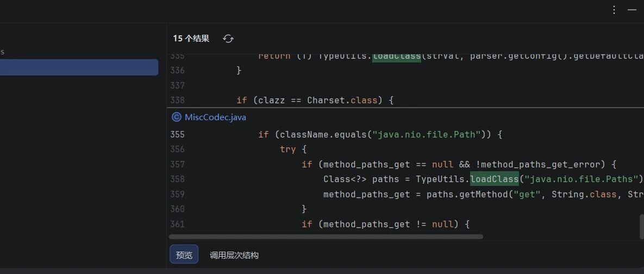Click the 'try {' line 356
Screen dimensions: 644x274
293,149
